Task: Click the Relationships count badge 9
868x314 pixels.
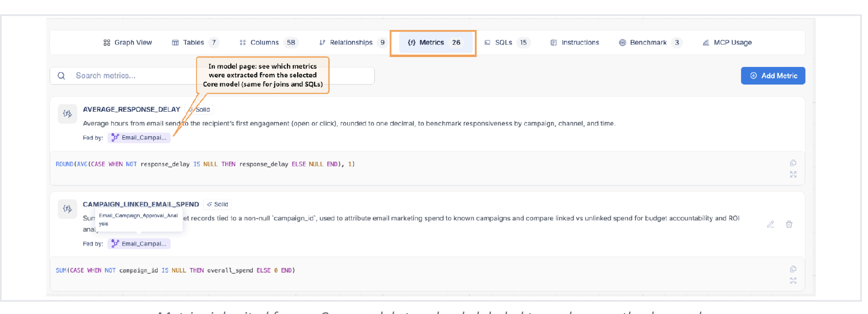Action: click(382, 43)
